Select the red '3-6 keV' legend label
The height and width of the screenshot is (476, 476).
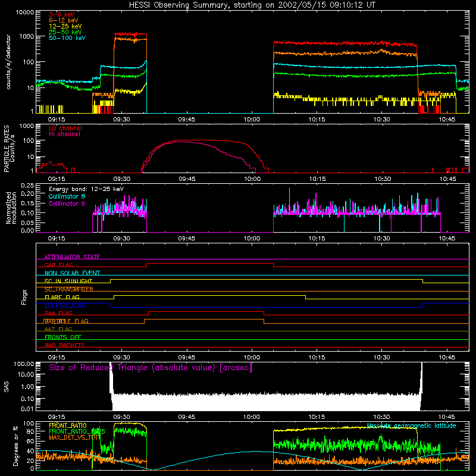(x=62, y=14)
